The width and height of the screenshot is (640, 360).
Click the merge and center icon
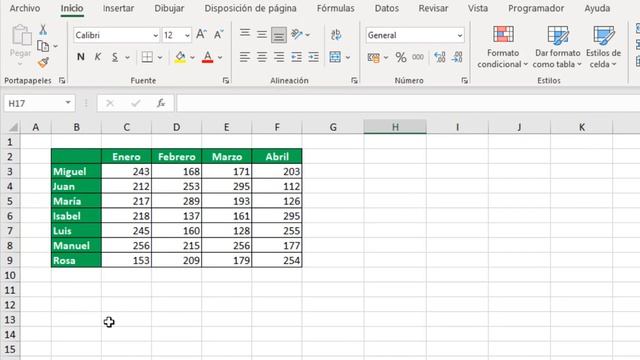point(335,57)
